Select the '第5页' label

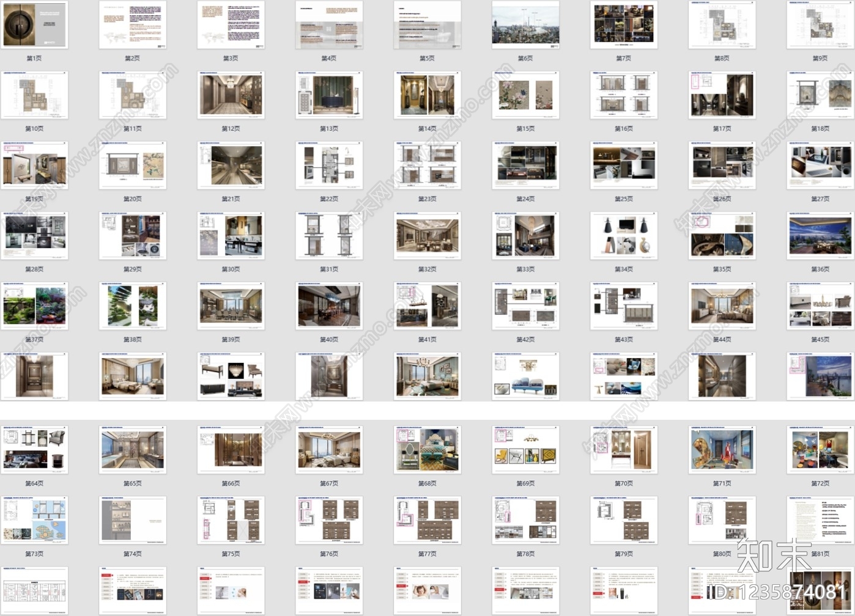[x=427, y=58]
